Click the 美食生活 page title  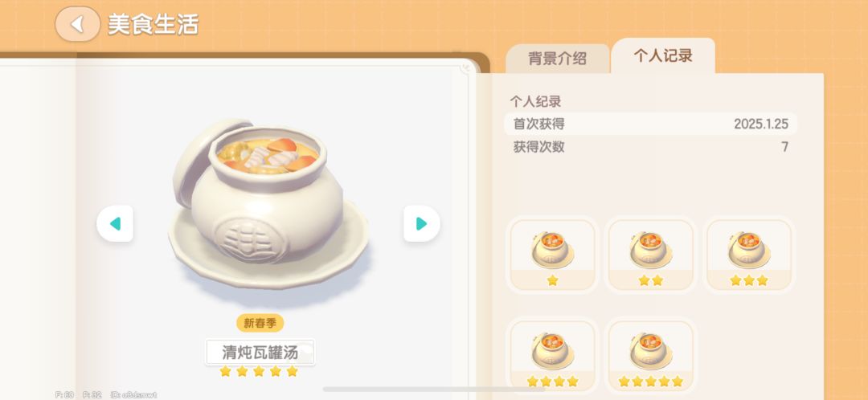tap(153, 24)
